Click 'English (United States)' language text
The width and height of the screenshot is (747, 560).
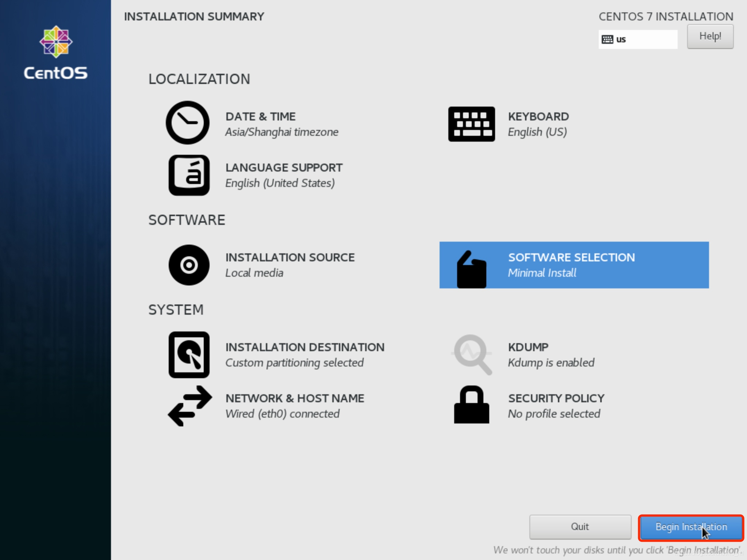tap(280, 183)
